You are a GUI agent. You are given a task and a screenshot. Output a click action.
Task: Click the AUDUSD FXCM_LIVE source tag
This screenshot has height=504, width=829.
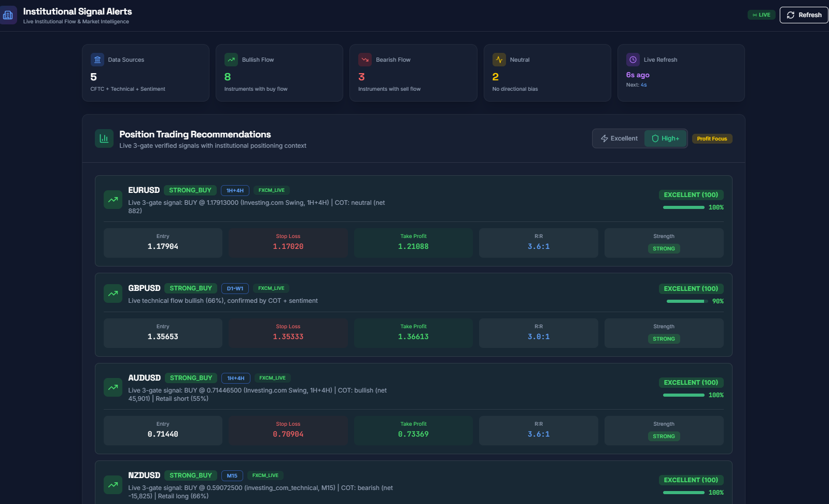[x=273, y=378]
